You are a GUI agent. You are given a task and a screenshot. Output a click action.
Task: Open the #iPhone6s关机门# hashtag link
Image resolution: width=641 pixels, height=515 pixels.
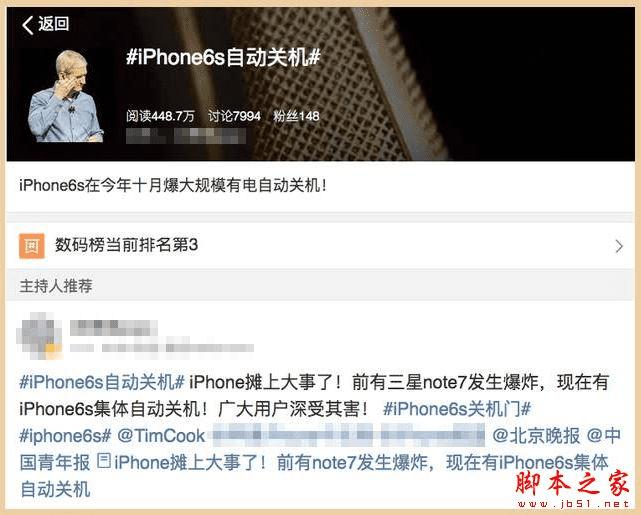457,409
